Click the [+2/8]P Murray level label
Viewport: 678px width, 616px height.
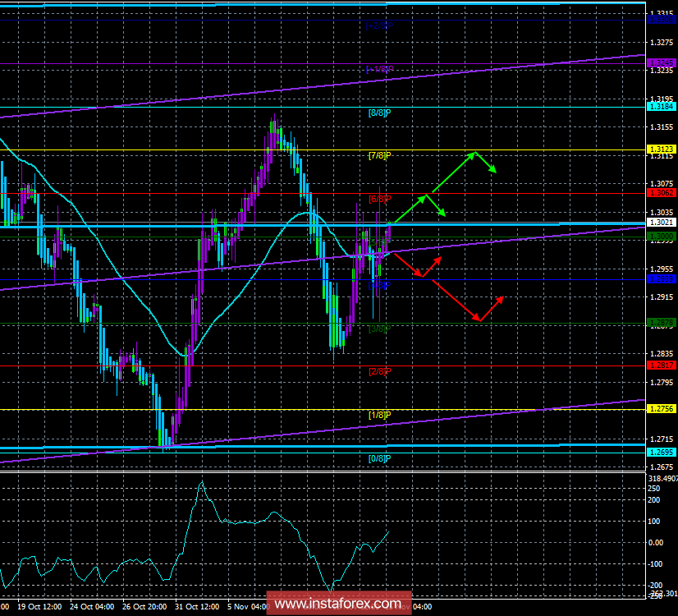click(x=380, y=26)
